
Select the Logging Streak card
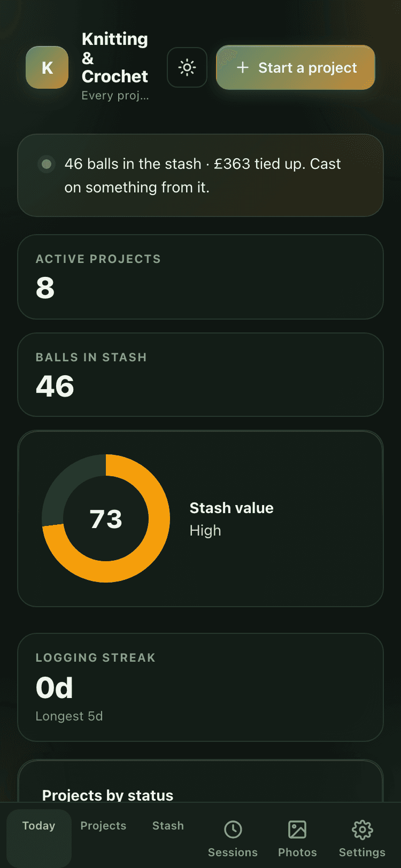[x=200, y=687]
